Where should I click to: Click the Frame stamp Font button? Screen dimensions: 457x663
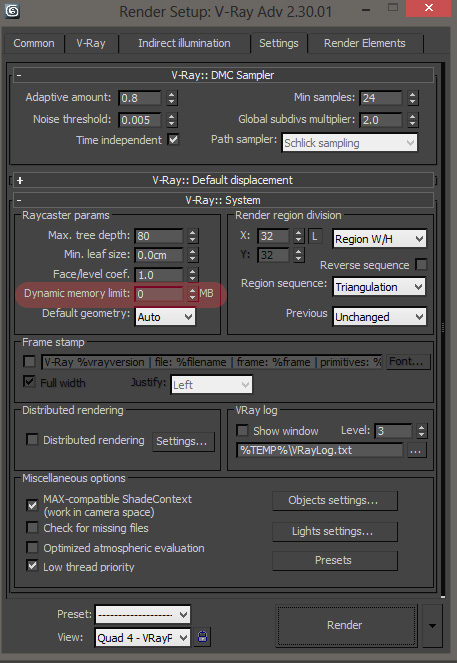(x=408, y=362)
